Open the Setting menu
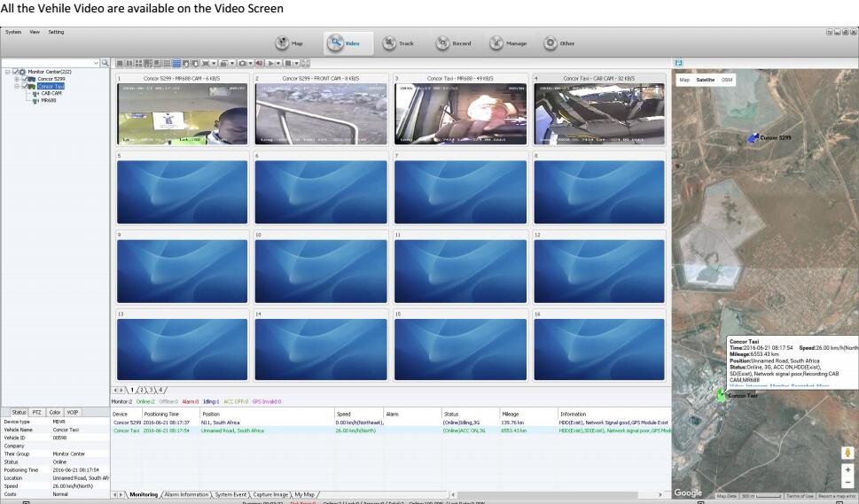Screen dimensions: 859x504 [x=56, y=32]
